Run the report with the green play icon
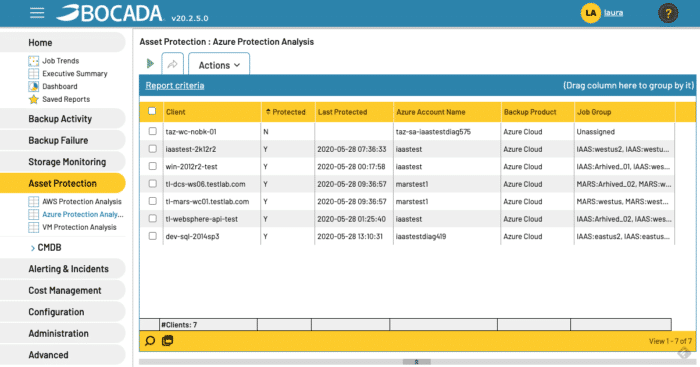The height and width of the screenshot is (367, 700). tap(150, 64)
